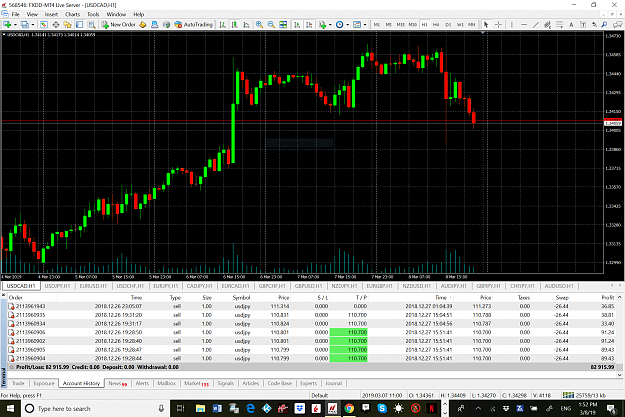
Task: Open the Strategy Tester magnifier icon
Action: [92, 25]
